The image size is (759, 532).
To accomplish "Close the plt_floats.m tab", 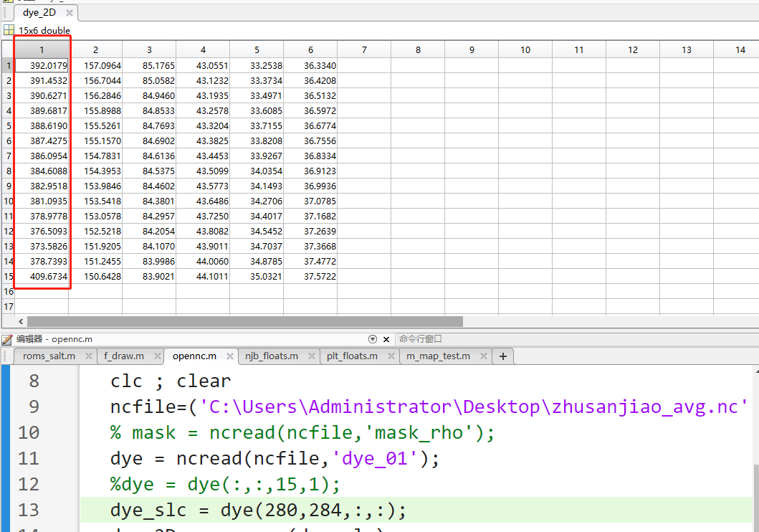I will (x=391, y=356).
